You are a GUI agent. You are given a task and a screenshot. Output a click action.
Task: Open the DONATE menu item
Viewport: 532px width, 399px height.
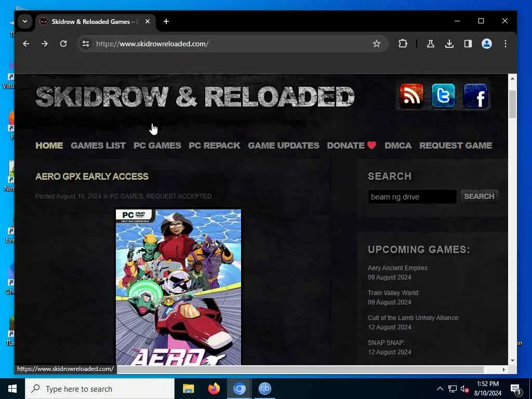352,145
